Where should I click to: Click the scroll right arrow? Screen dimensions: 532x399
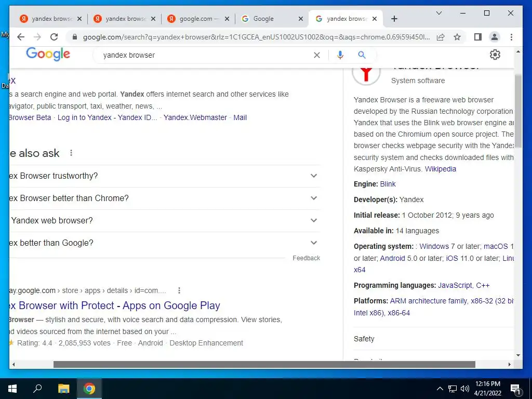click(510, 364)
